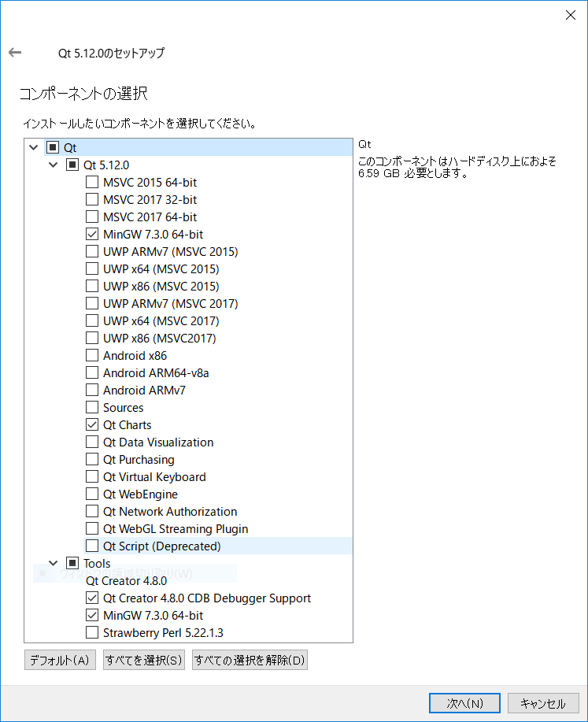Click すべての選択を解除(D) to deselect all
The height and width of the screenshot is (722, 588).
tap(250, 660)
